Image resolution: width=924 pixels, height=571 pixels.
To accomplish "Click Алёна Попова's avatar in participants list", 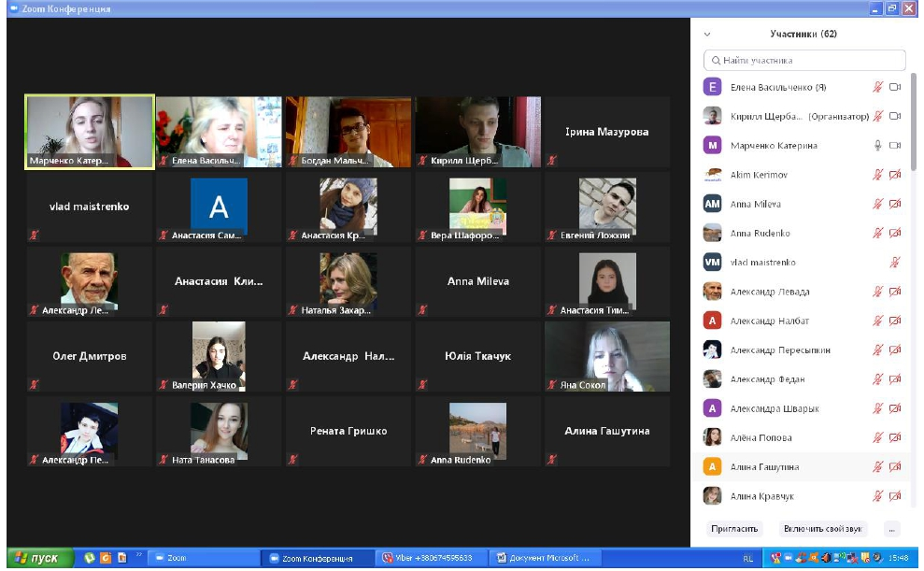I will (712, 437).
